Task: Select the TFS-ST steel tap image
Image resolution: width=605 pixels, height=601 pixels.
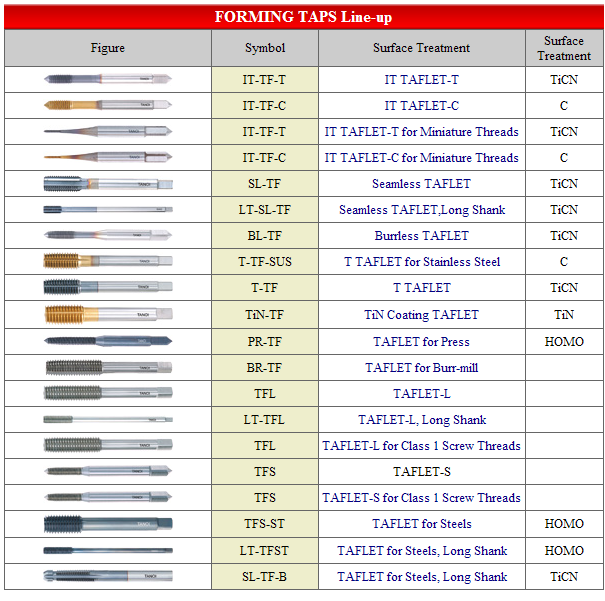Action: [108, 524]
